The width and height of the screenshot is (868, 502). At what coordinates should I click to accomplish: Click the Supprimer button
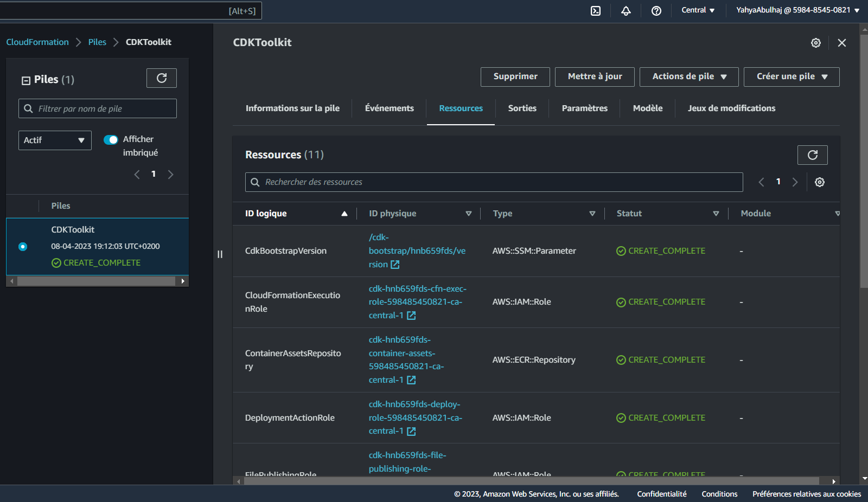pyautogui.click(x=515, y=77)
